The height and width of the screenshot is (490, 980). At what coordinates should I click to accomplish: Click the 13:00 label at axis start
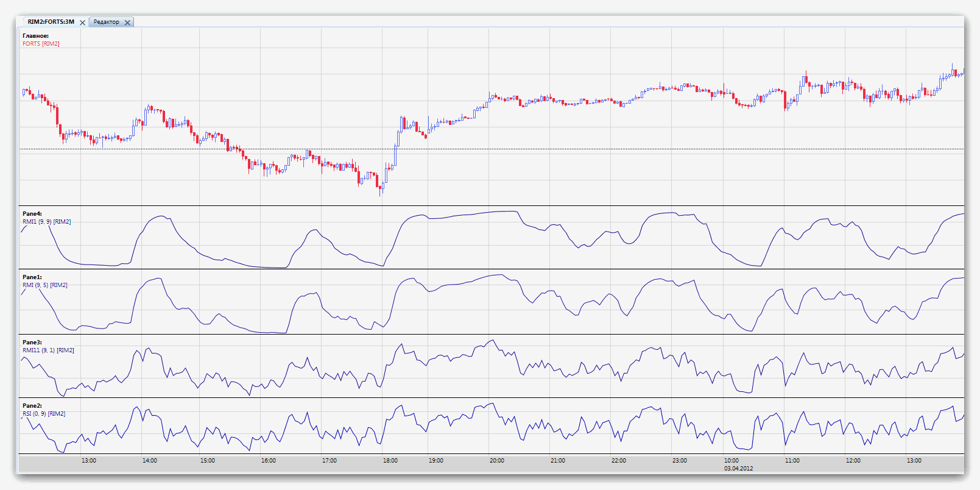pyautogui.click(x=89, y=461)
